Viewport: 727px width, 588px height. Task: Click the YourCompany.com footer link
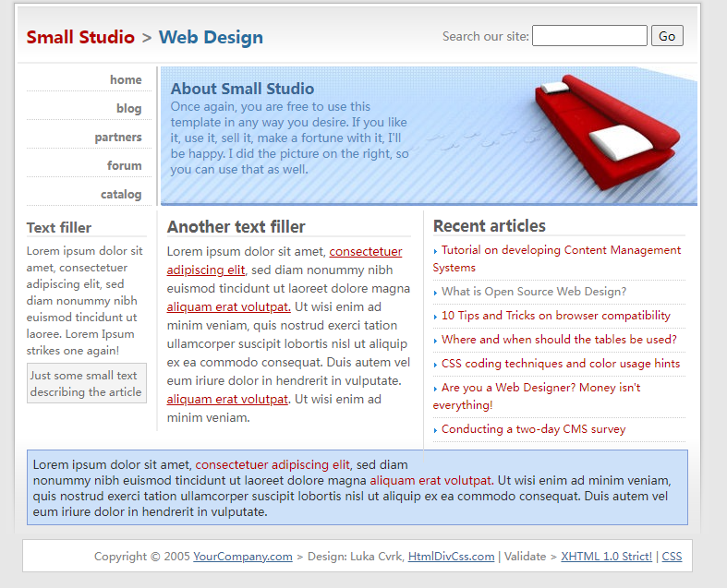coord(243,557)
